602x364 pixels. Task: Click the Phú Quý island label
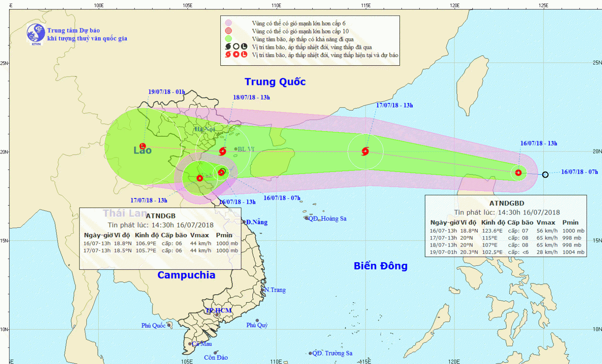click(x=257, y=325)
